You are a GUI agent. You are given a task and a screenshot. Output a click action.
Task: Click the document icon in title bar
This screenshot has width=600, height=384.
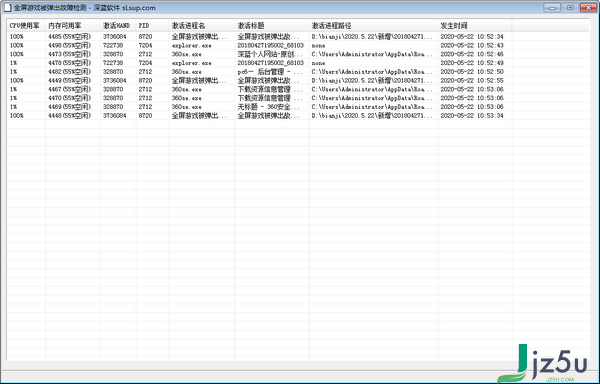click(x=7, y=8)
